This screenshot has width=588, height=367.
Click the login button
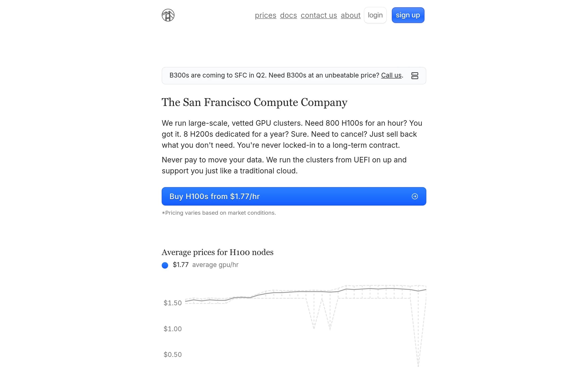[x=375, y=15]
